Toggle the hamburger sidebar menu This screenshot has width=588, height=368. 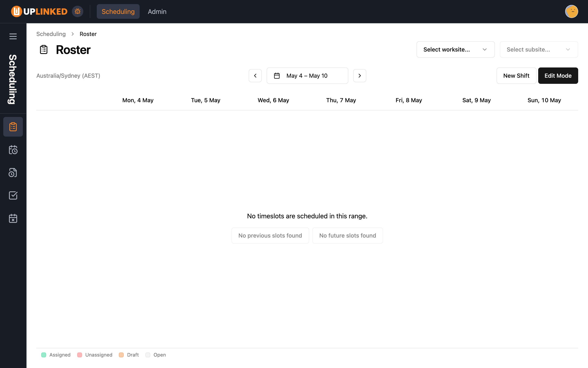pyautogui.click(x=13, y=36)
